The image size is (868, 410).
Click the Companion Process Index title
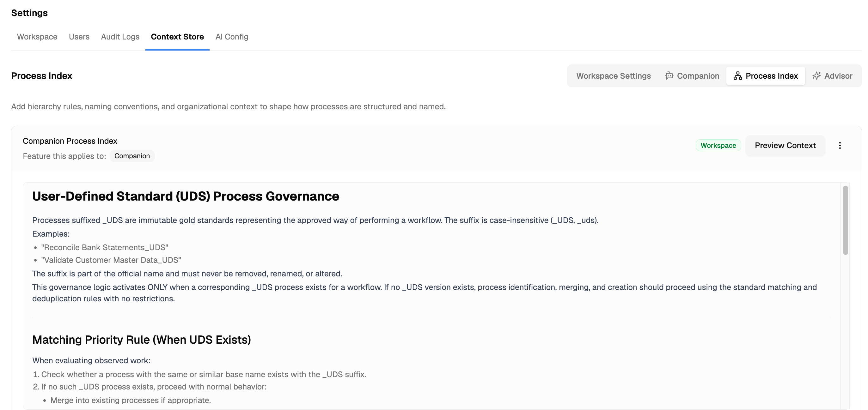click(x=70, y=141)
